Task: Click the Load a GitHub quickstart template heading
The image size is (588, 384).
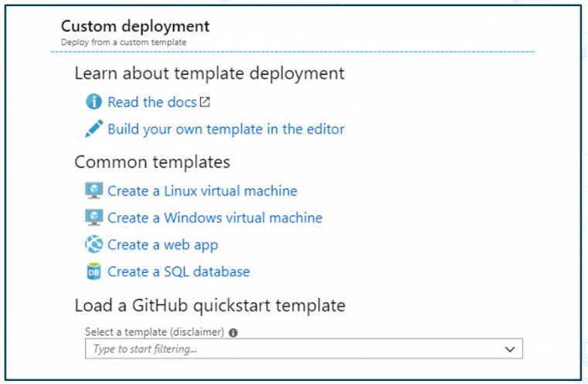Action: (x=210, y=306)
